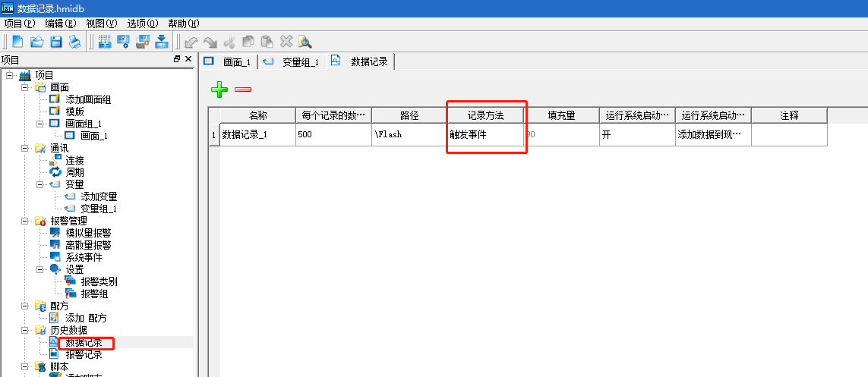Collapse the 报警管理 tree node
Viewport: 868px width, 377px height.
point(24,221)
